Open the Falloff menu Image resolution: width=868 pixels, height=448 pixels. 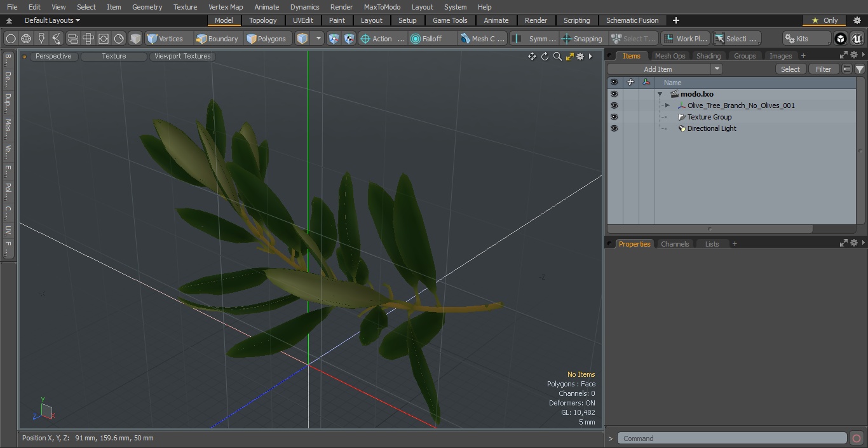(432, 39)
